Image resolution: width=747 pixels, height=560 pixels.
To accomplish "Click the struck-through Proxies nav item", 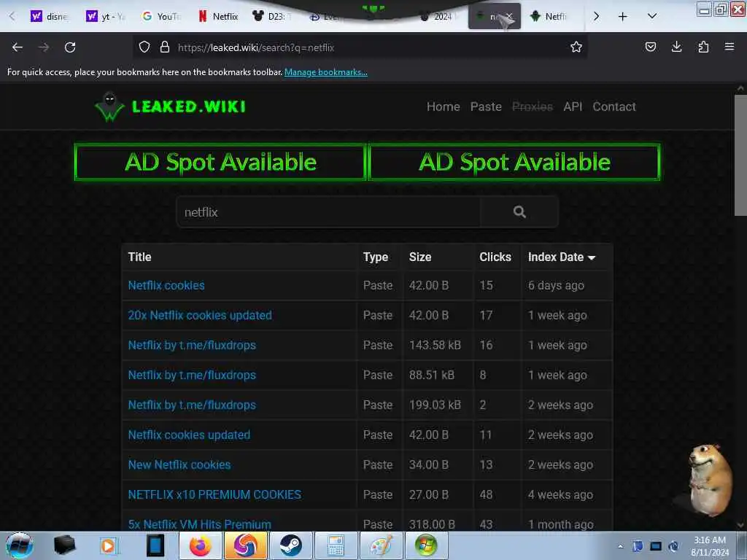I will click(532, 106).
